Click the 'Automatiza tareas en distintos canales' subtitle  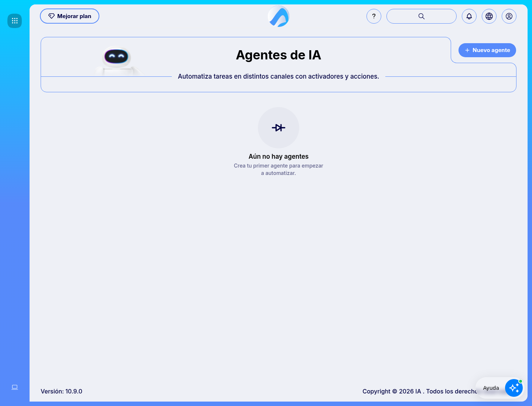coord(279,76)
